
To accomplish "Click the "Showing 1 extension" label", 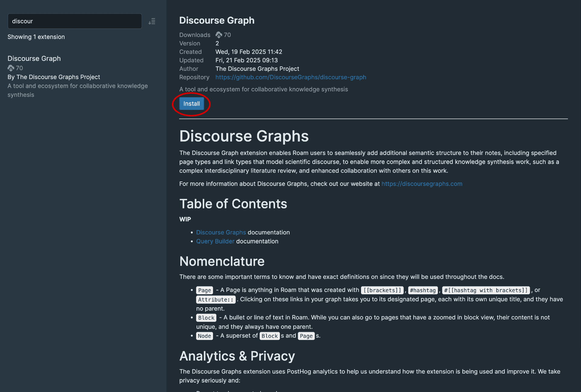I will (x=36, y=37).
